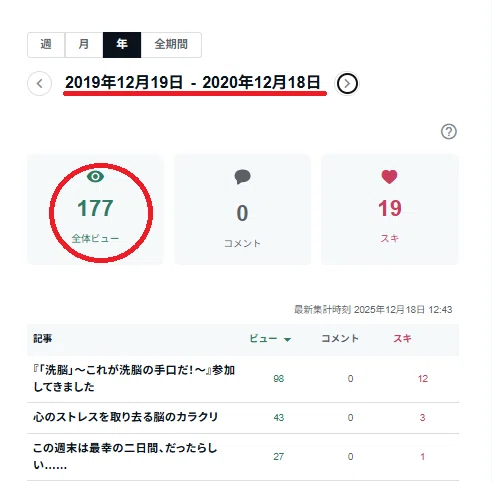Open 心のストレスを取り去る脳のカラクリ article
Screen dimensions: 492x483
tap(125, 417)
